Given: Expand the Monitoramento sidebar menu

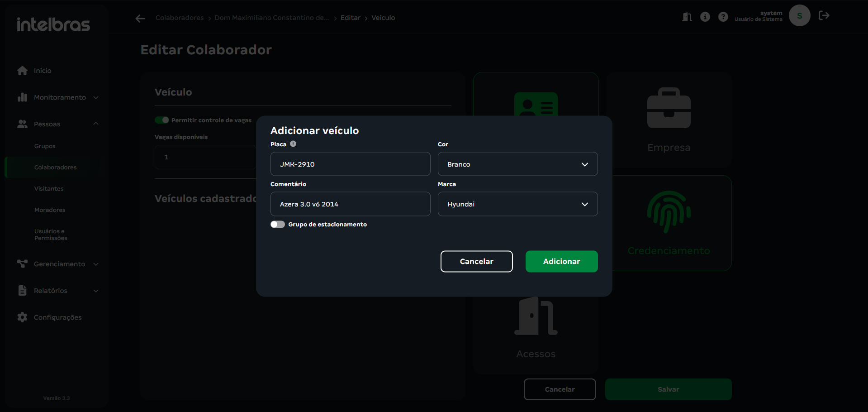Looking at the screenshot, I should (59, 97).
